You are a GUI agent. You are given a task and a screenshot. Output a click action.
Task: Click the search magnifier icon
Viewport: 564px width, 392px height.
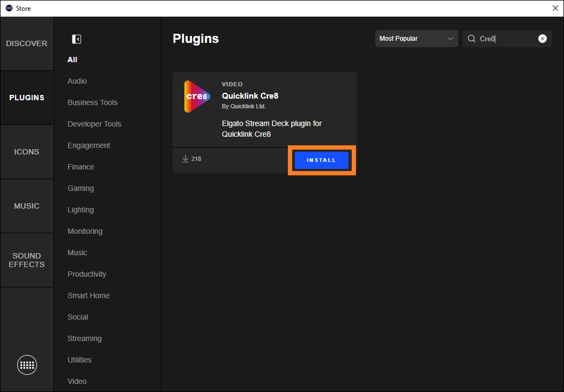point(472,39)
